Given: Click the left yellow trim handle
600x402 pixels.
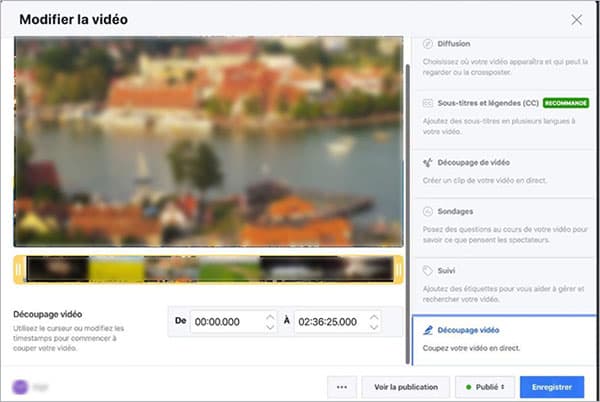Looking at the screenshot, I should [19, 270].
